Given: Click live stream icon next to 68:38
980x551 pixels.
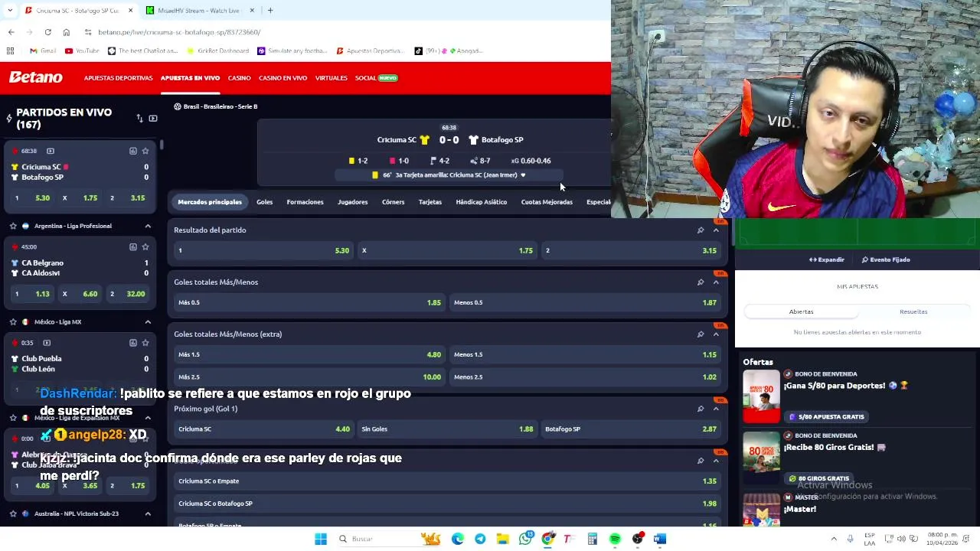Looking at the screenshot, I should click(x=51, y=151).
